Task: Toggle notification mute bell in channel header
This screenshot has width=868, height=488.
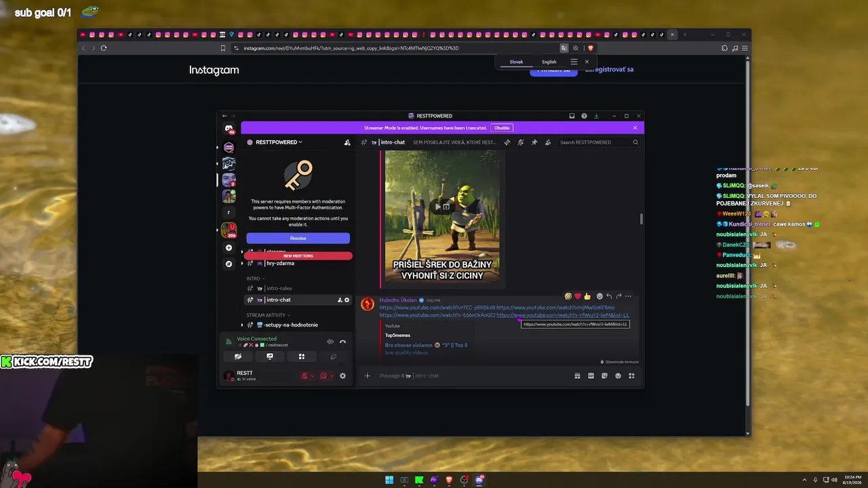Action: (521, 142)
